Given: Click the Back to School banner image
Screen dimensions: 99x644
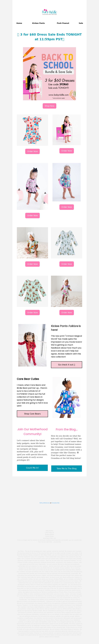Looking at the screenshot, I should click(x=49, y=73).
